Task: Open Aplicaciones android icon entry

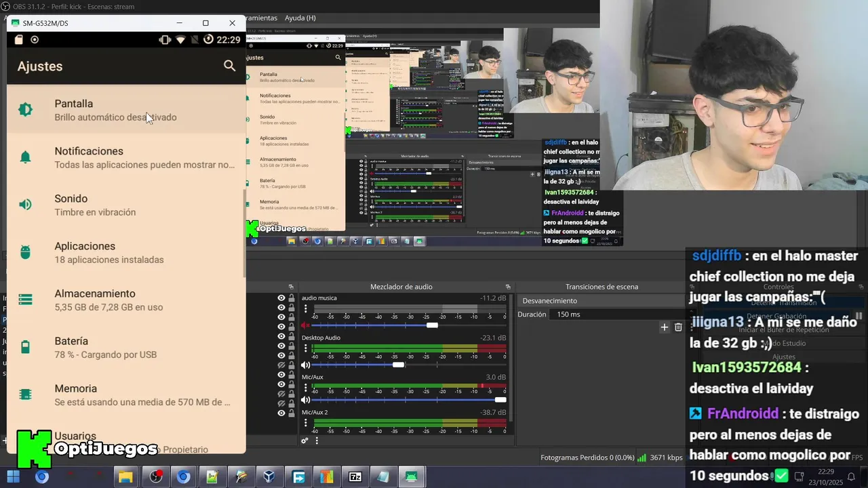Action: pyautogui.click(x=126, y=252)
